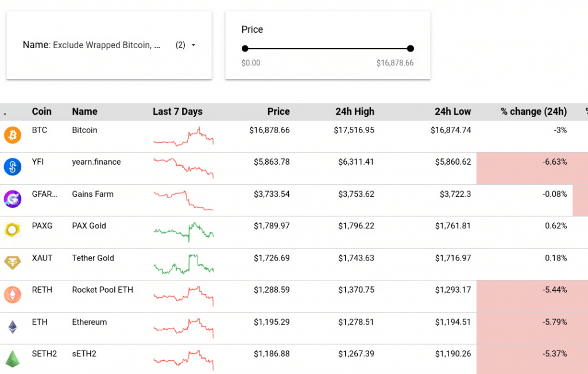This screenshot has width=588, height=374.
Task: Click the sETH2 green coin logo
Action: (x=13, y=359)
